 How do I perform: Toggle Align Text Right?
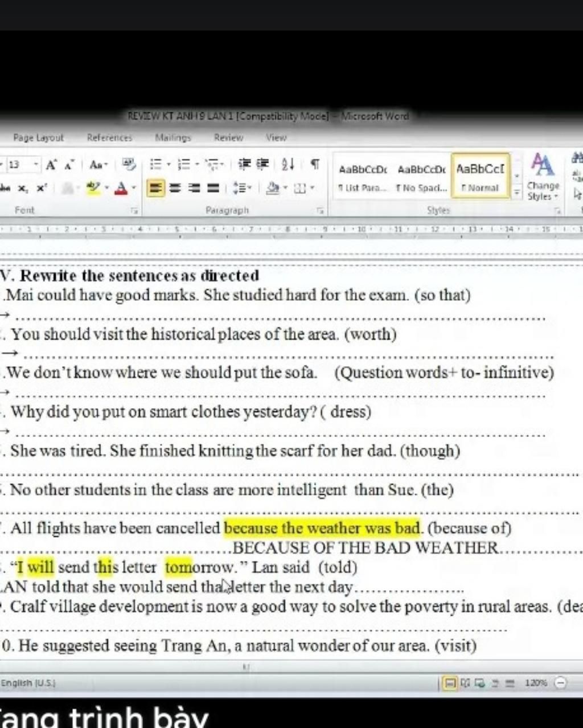pos(194,187)
